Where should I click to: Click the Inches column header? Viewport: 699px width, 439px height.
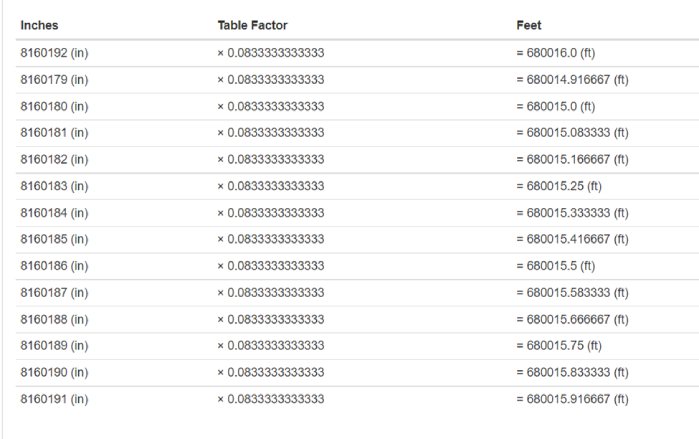click(x=39, y=25)
